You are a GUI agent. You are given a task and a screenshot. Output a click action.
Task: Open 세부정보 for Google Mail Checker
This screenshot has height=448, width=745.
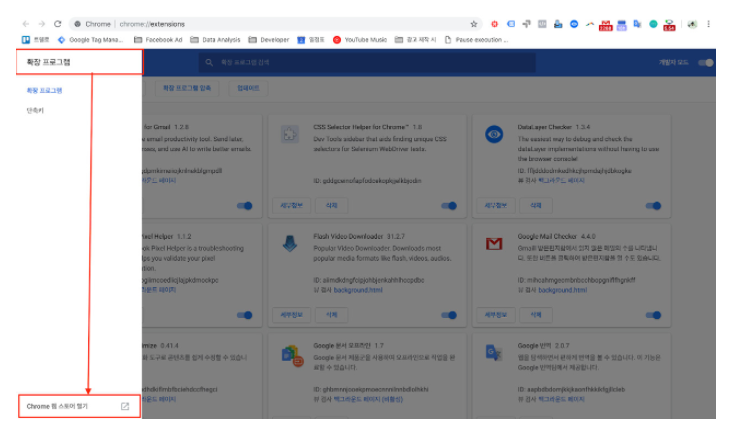(x=496, y=315)
